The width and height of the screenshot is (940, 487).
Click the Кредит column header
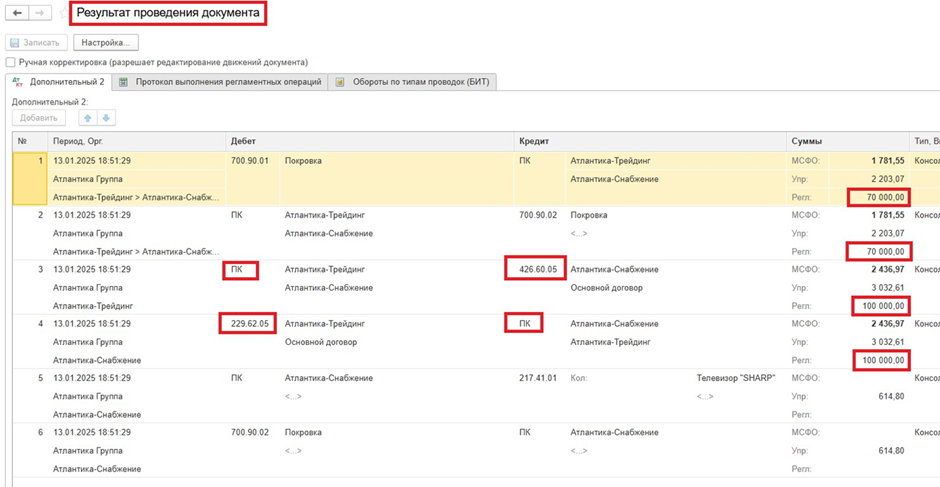(x=533, y=141)
